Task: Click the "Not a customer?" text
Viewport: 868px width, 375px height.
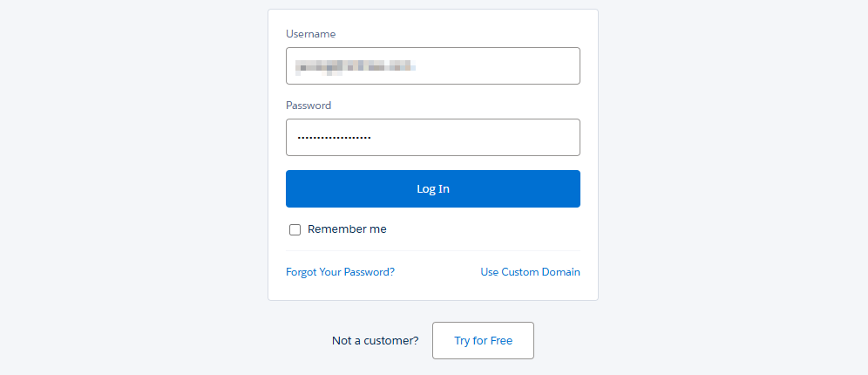Action: pyautogui.click(x=375, y=341)
